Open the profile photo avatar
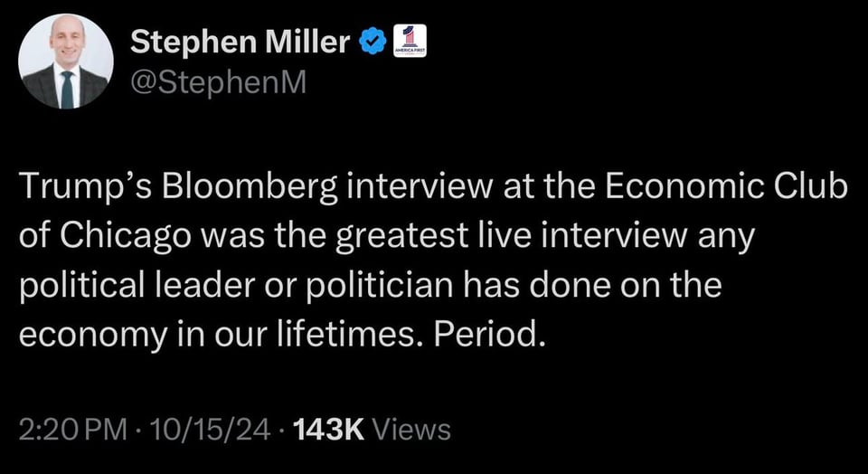The height and width of the screenshot is (474, 868). coord(66,62)
